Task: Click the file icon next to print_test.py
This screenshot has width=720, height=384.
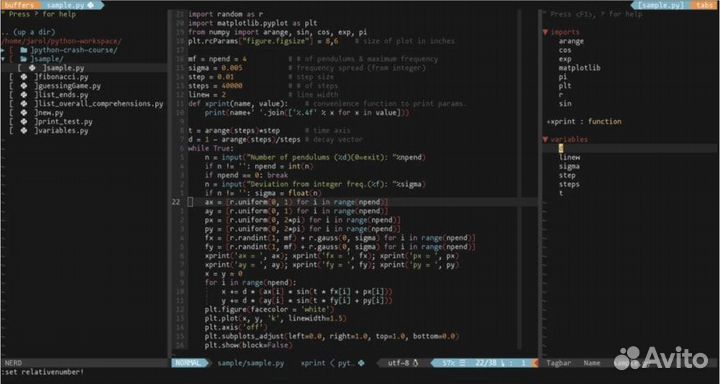Action: pyautogui.click(x=23, y=122)
